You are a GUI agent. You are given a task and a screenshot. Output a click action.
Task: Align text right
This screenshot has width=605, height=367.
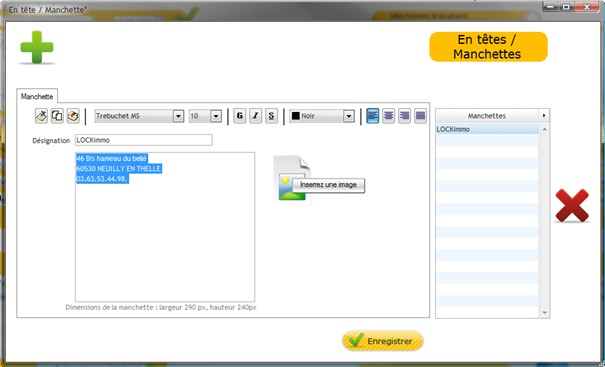point(404,116)
